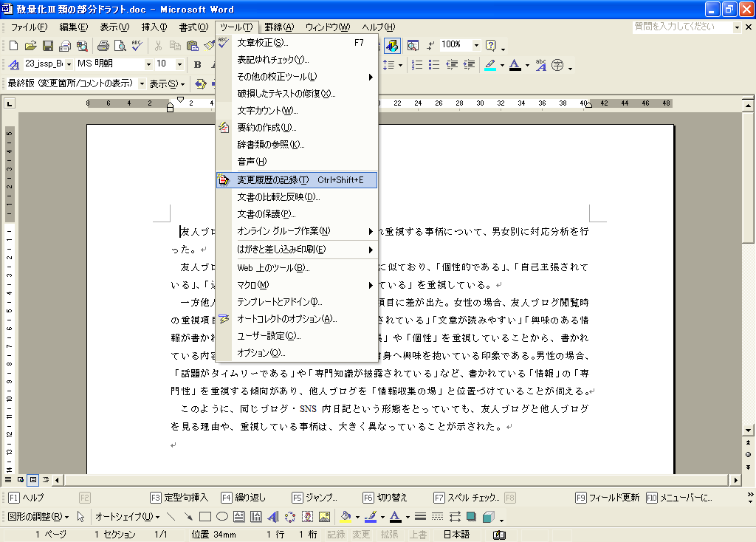Click the cyan highlight color button

coord(489,65)
